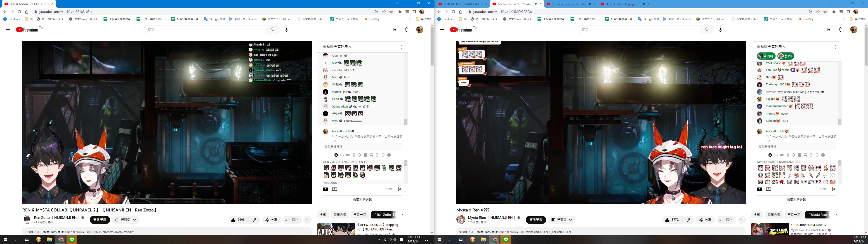Open Ren Zotto channel name link
Viewport: 868px width, 244px height.
click(x=56, y=218)
